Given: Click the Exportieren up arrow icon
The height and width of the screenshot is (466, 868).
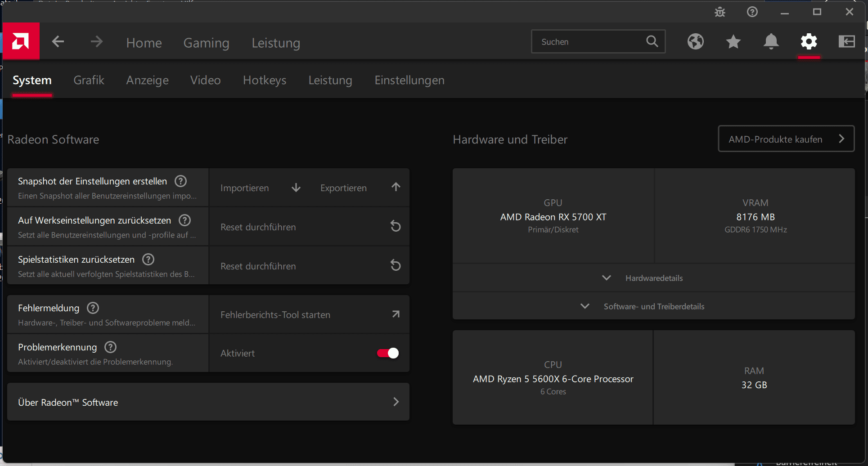Looking at the screenshot, I should pyautogui.click(x=396, y=187).
